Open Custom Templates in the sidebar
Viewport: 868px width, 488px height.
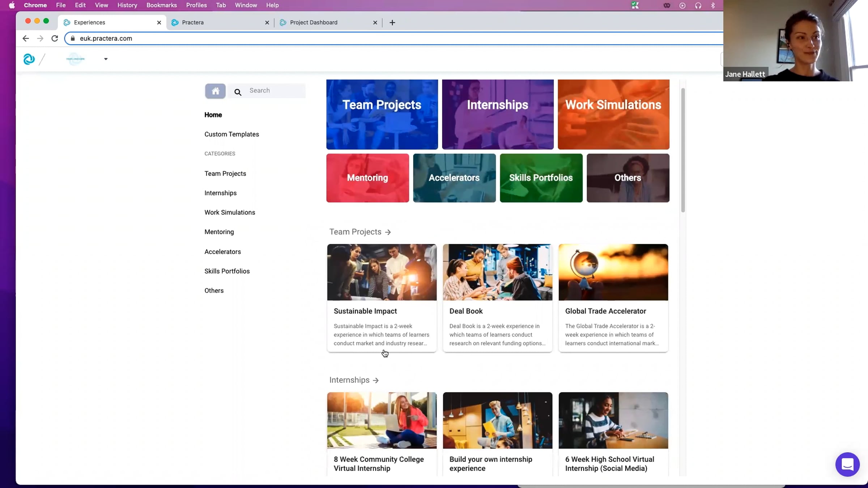pos(231,134)
